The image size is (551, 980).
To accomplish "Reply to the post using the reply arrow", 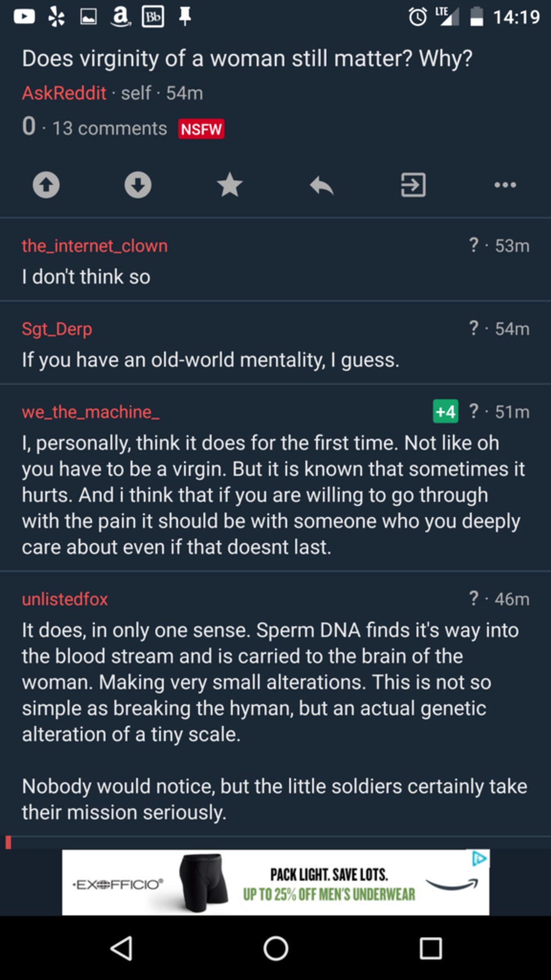I will [322, 185].
